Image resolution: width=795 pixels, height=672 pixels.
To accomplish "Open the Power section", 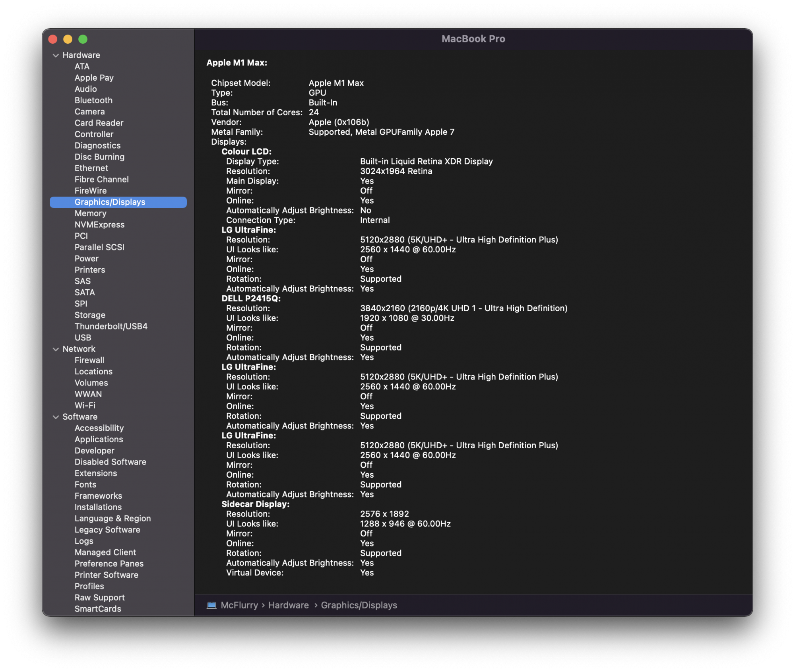I will click(87, 258).
